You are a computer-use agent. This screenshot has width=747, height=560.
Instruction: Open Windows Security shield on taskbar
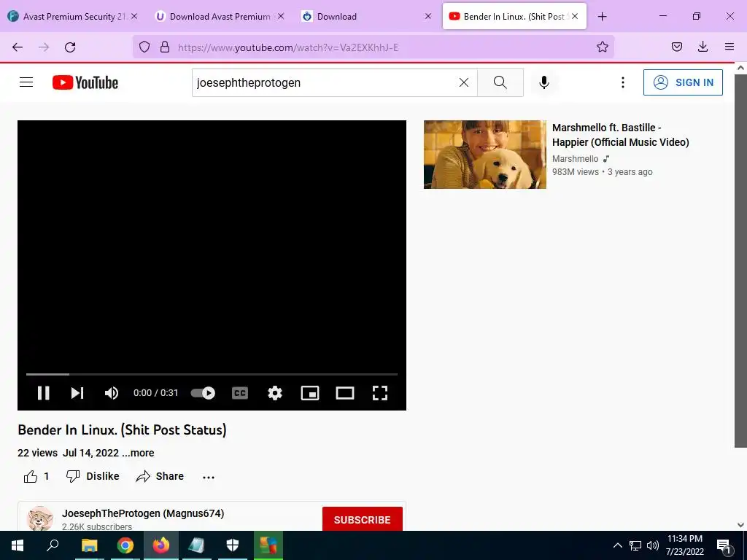tap(232, 545)
